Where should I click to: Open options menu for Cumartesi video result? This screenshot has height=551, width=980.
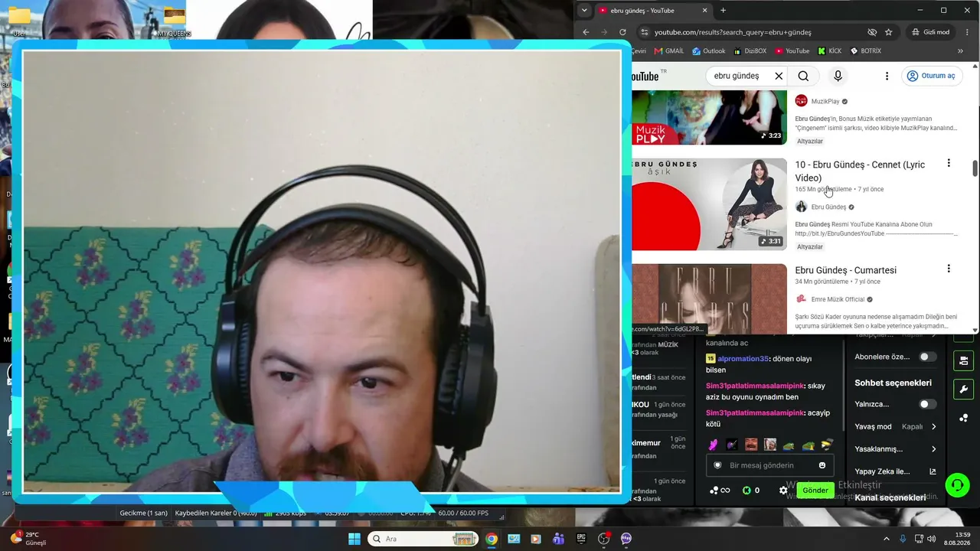[949, 269]
